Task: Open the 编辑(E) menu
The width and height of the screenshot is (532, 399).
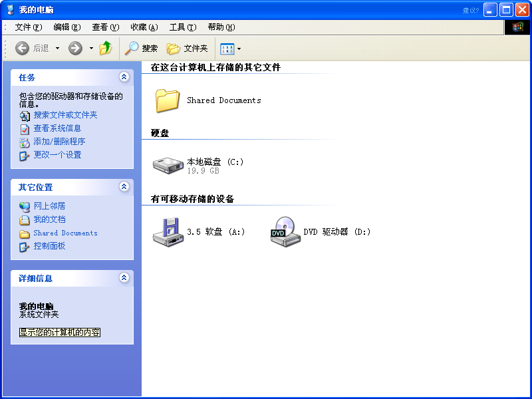Action: (67, 27)
